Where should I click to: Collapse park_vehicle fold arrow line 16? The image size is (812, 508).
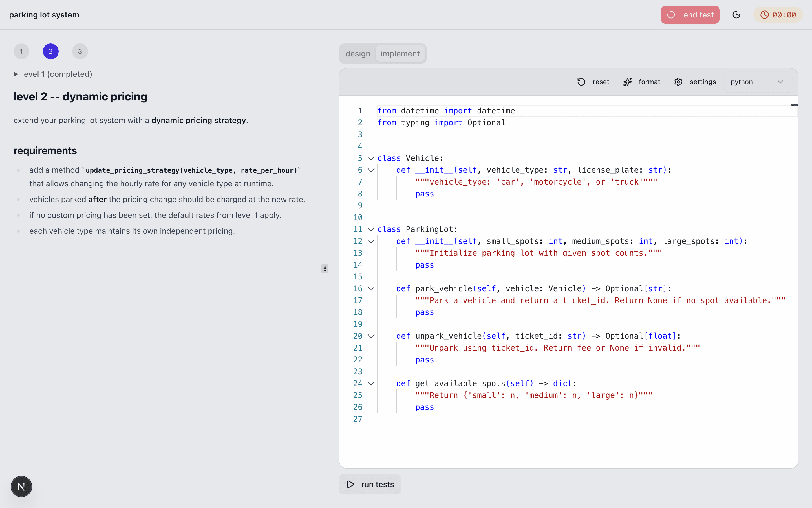pos(371,289)
